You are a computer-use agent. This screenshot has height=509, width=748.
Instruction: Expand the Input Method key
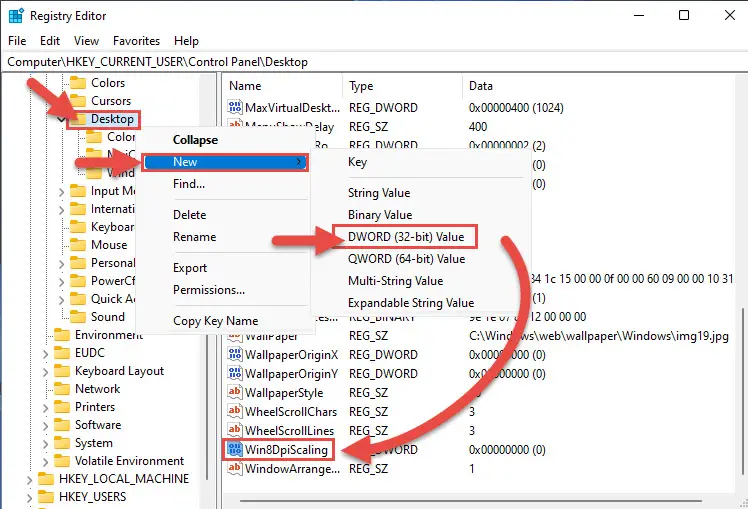tap(62, 192)
